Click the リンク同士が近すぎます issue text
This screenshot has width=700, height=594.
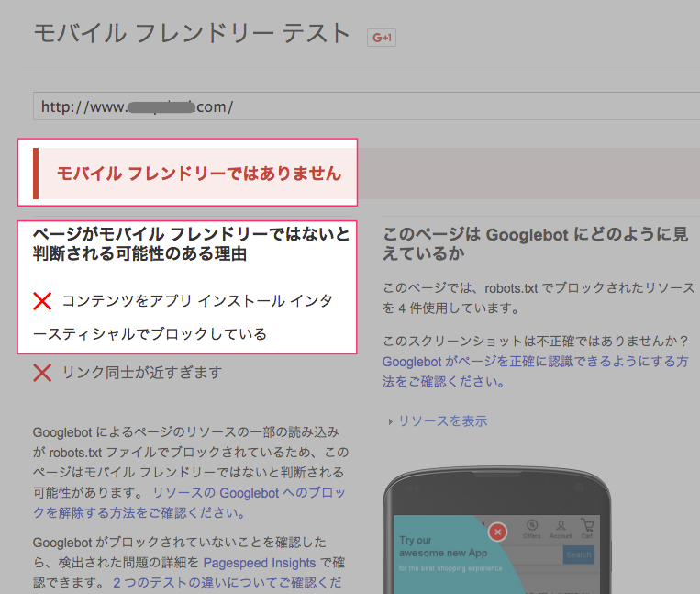[x=142, y=373]
